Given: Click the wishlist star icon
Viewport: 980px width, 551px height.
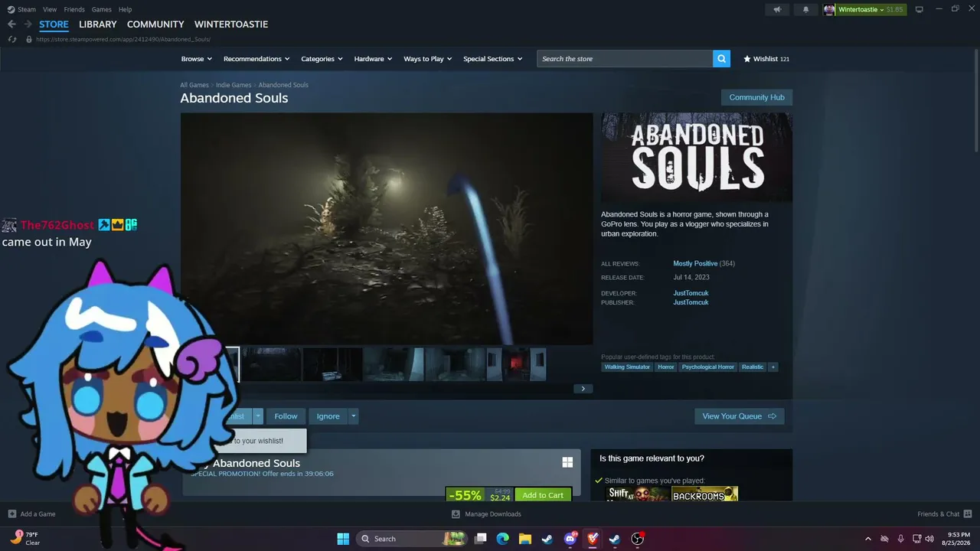Looking at the screenshot, I should click(x=747, y=59).
